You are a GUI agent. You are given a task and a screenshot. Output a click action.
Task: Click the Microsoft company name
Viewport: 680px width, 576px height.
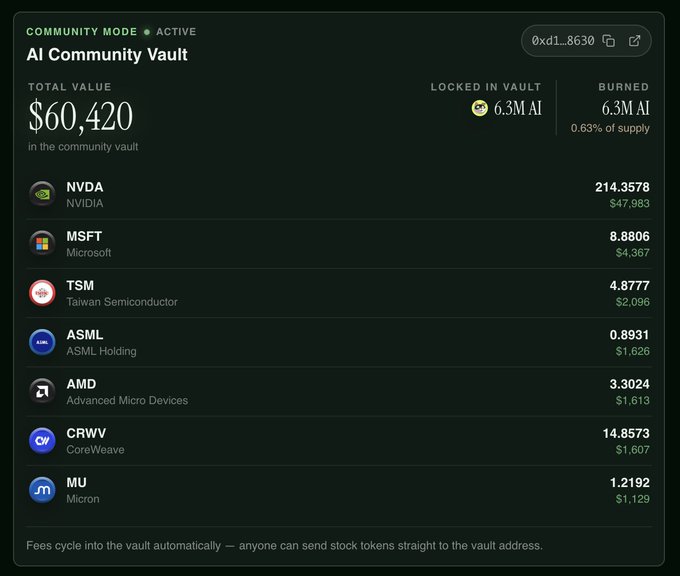pos(89,252)
